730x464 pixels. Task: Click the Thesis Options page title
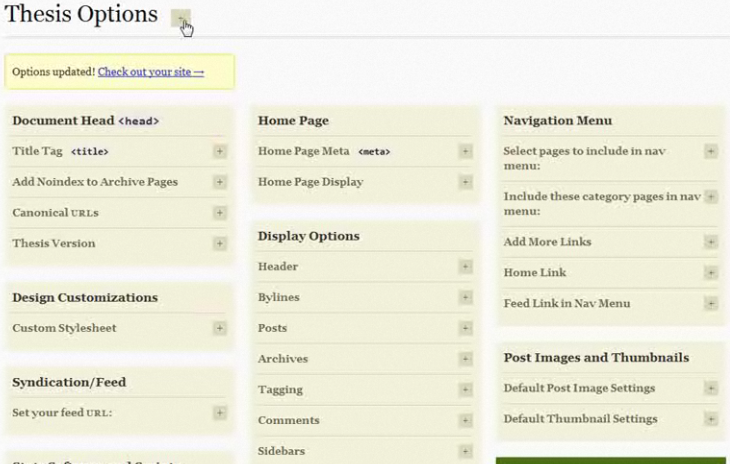[x=81, y=14]
